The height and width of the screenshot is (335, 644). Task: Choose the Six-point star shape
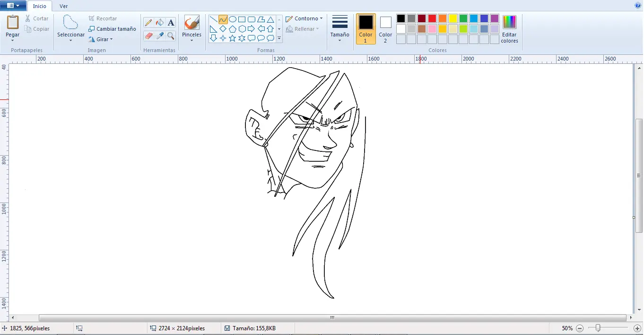pyautogui.click(x=242, y=38)
